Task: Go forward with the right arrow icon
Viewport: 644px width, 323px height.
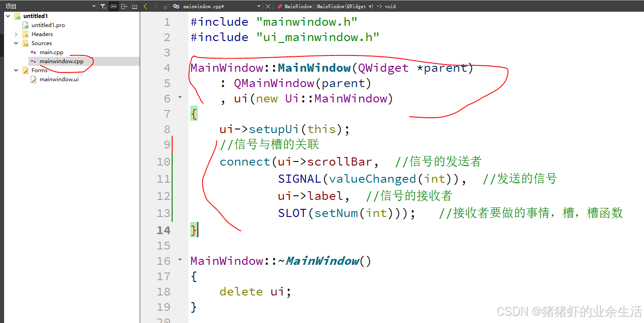Action: point(155,6)
